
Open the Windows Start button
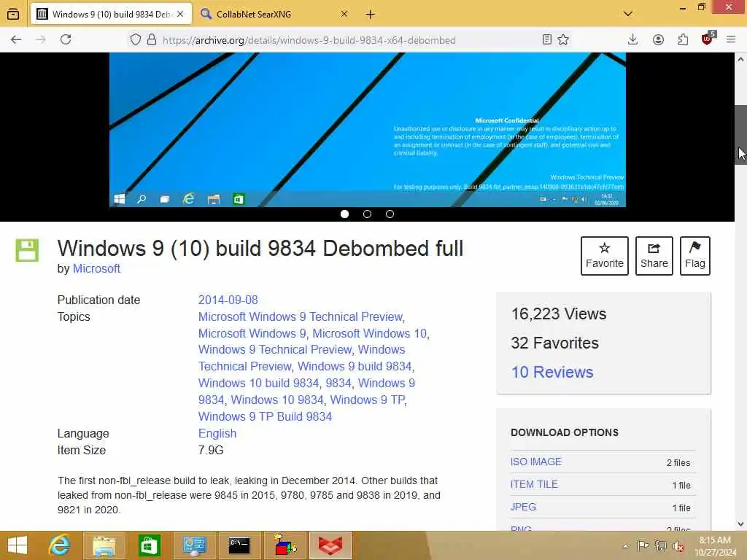18,545
